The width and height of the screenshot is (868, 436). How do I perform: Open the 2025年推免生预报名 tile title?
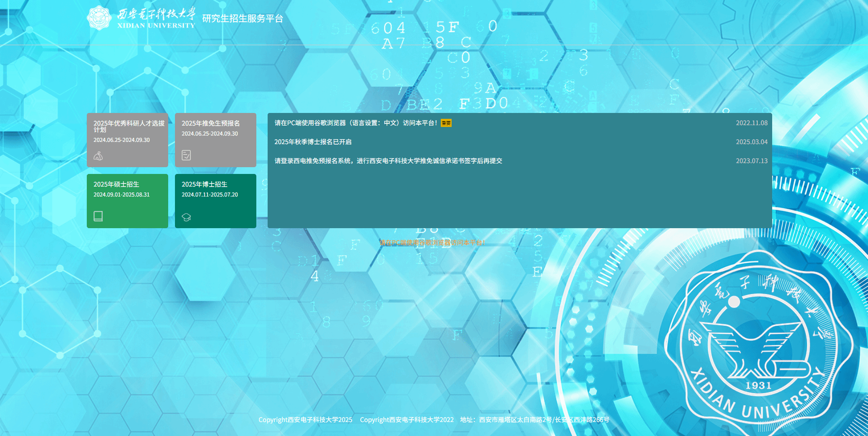click(211, 123)
